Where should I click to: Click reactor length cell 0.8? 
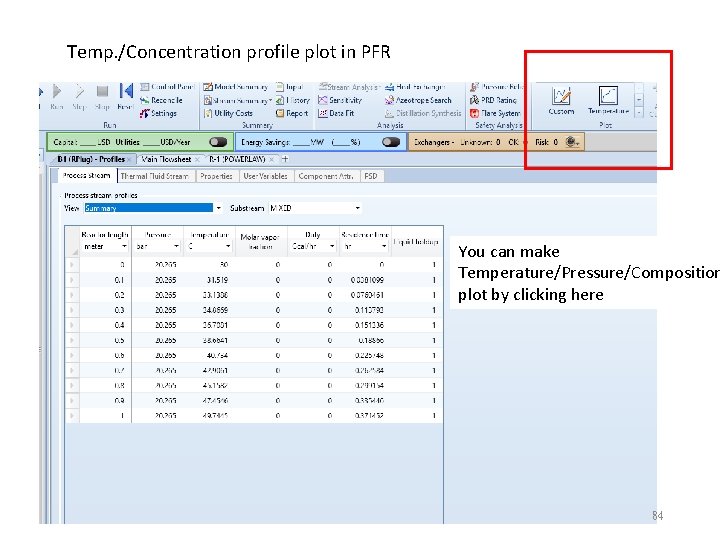click(106, 385)
